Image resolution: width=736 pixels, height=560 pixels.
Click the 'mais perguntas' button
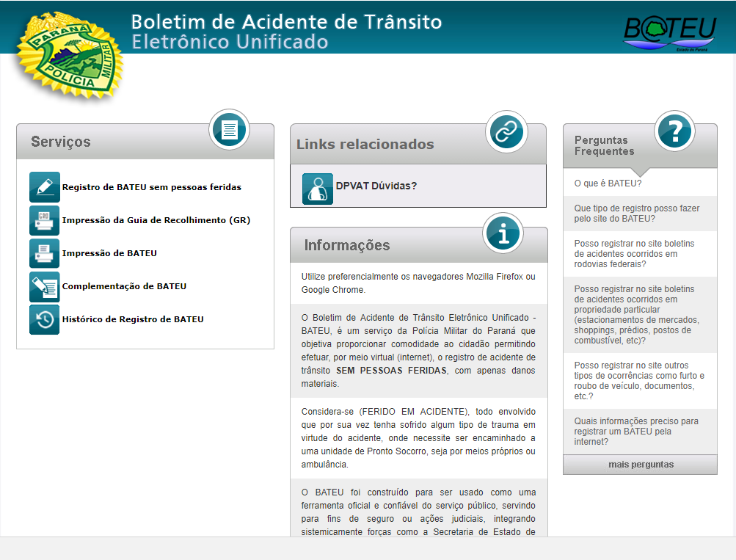tap(640, 465)
